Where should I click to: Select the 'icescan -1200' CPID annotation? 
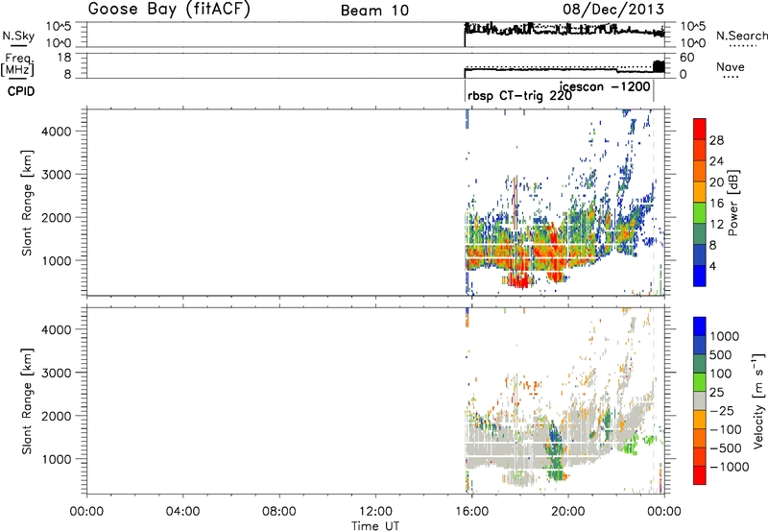tap(605, 86)
